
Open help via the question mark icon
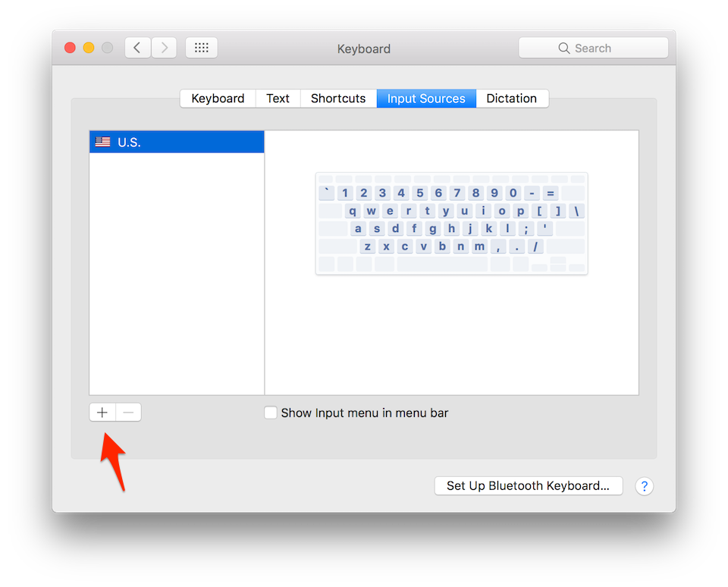point(644,486)
